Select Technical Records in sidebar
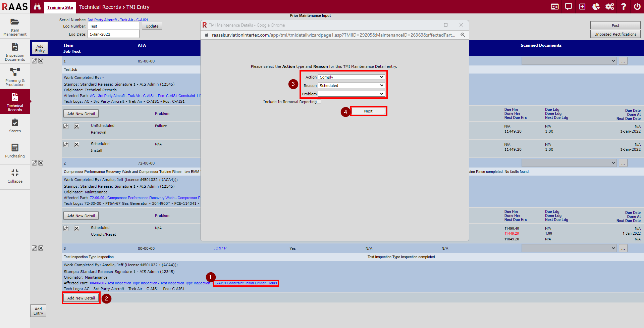Screen dimensions: 644x328 [15, 101]
